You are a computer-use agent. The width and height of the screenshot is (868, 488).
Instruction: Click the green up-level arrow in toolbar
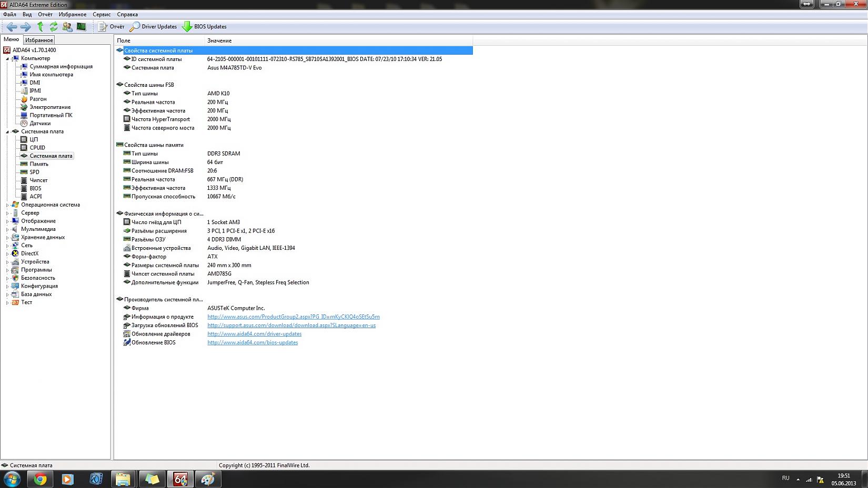click(40, 26)
